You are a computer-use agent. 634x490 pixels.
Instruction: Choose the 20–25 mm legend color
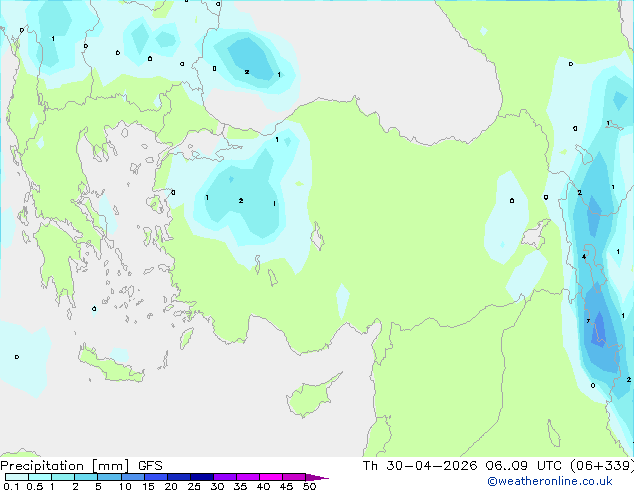pos(179,477)
